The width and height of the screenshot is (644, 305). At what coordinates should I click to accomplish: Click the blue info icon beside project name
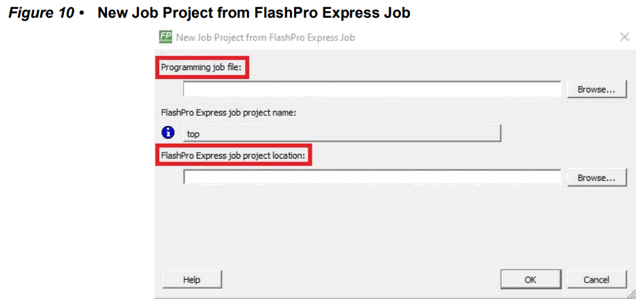click(167, 133)
